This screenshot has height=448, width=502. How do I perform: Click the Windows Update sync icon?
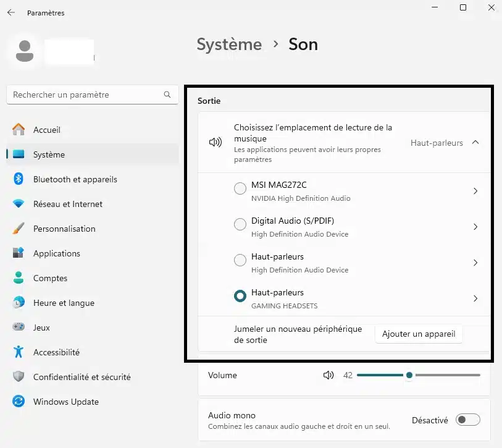pos(19,401)
